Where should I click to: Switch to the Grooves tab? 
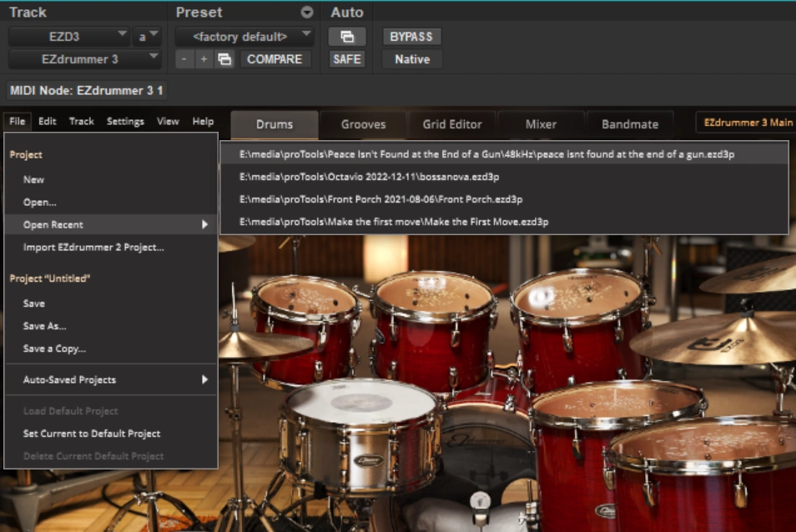[x=363, y=124]
